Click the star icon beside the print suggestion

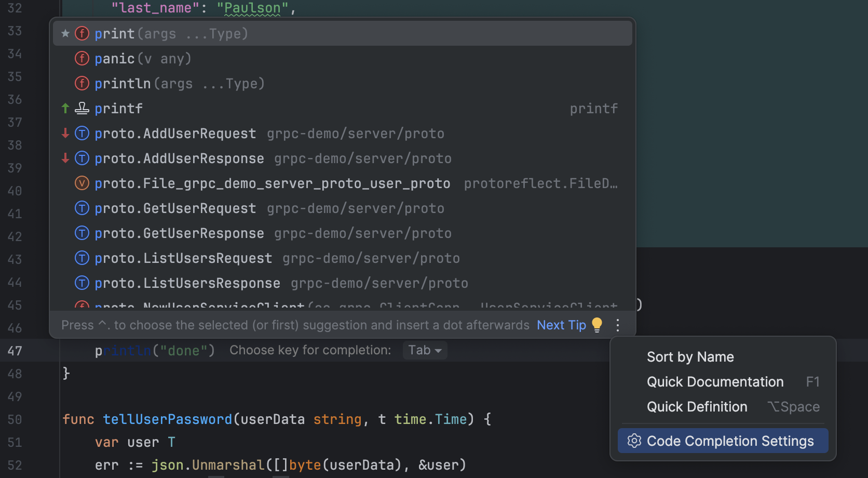[65, 33]
